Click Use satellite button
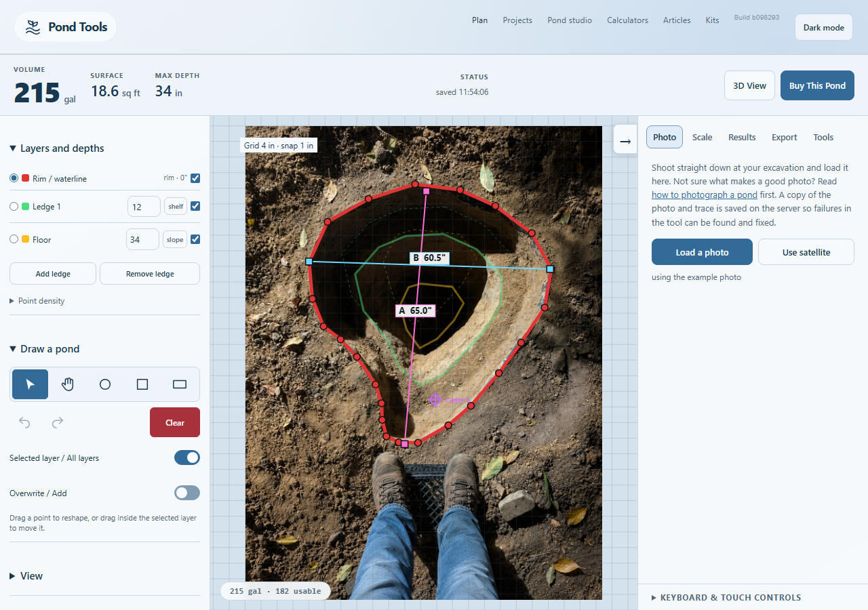868x610 pixels. pos(806,252)
